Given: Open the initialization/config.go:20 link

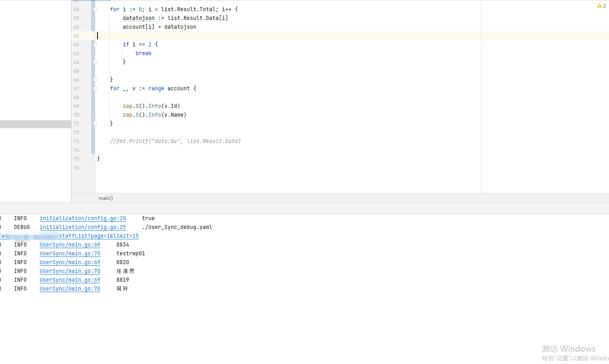Looking at the screenshot, I should [82, 218].
